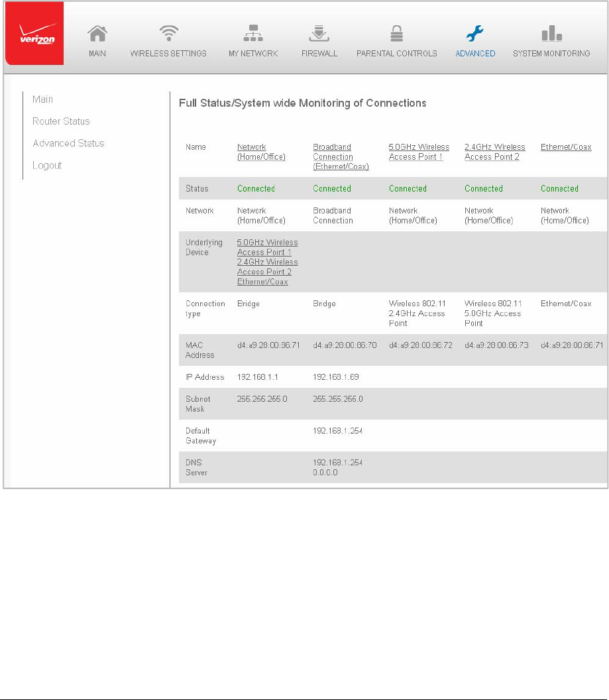Click the MAC address ending 86:70
This screenshot has width=609, height=700.
(345, 345)
